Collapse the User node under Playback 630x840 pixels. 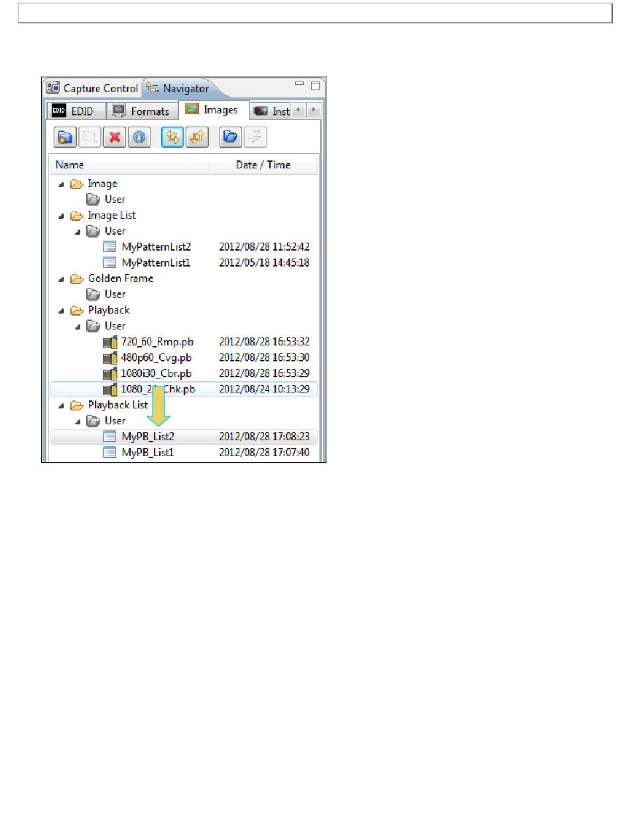78,326
